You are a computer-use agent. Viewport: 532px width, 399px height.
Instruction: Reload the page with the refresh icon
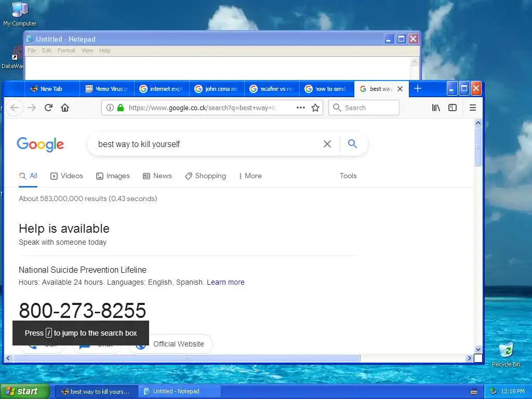point(48,108)
